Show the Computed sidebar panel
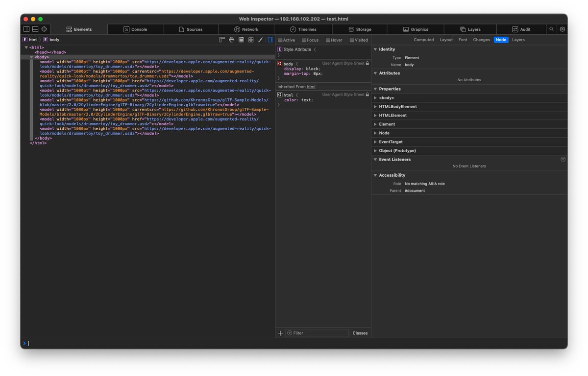 [424, 40]
